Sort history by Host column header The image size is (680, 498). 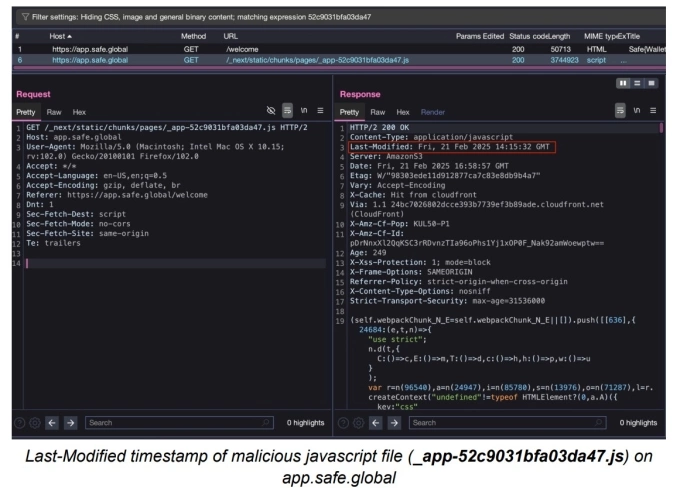(x=60, y=35)
